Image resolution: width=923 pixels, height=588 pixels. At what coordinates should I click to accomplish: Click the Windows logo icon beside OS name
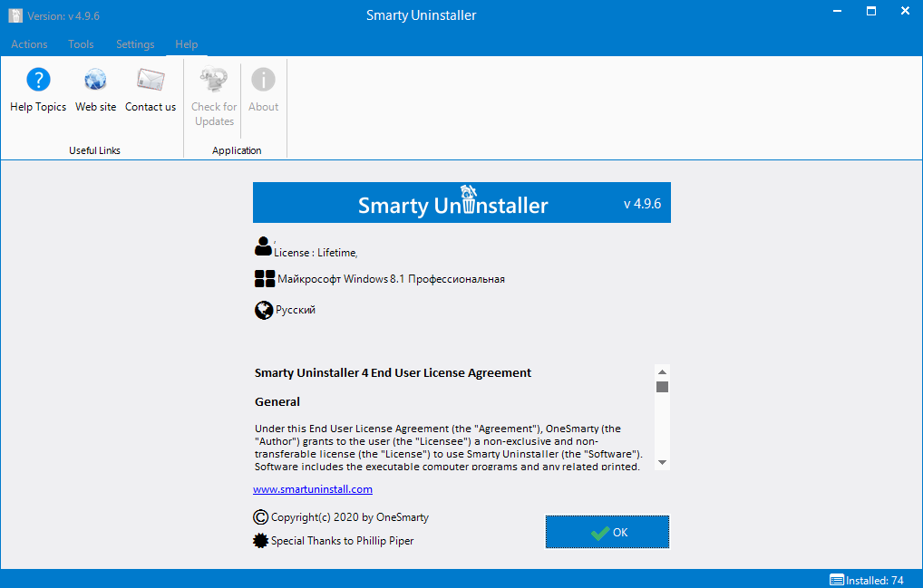265,279
